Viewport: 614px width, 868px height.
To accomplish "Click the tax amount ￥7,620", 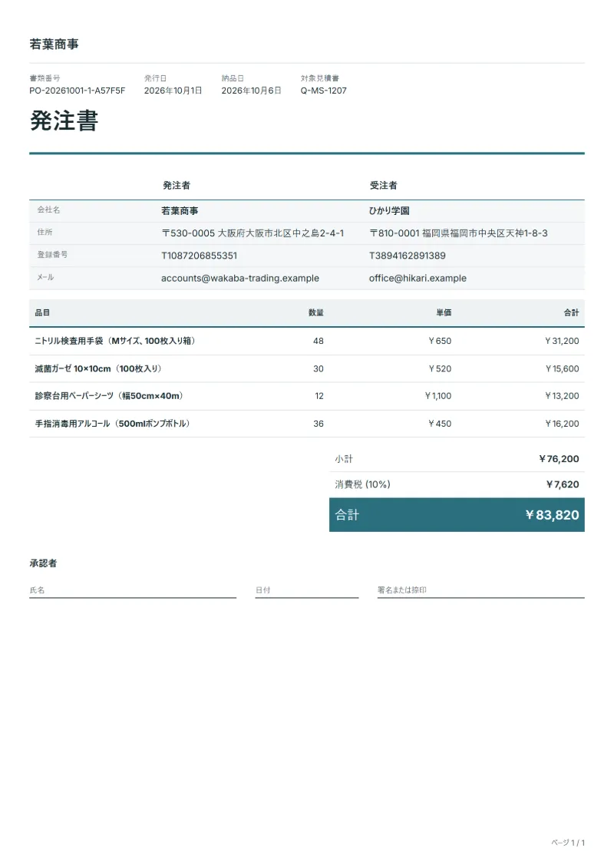I will coord(562,484).
